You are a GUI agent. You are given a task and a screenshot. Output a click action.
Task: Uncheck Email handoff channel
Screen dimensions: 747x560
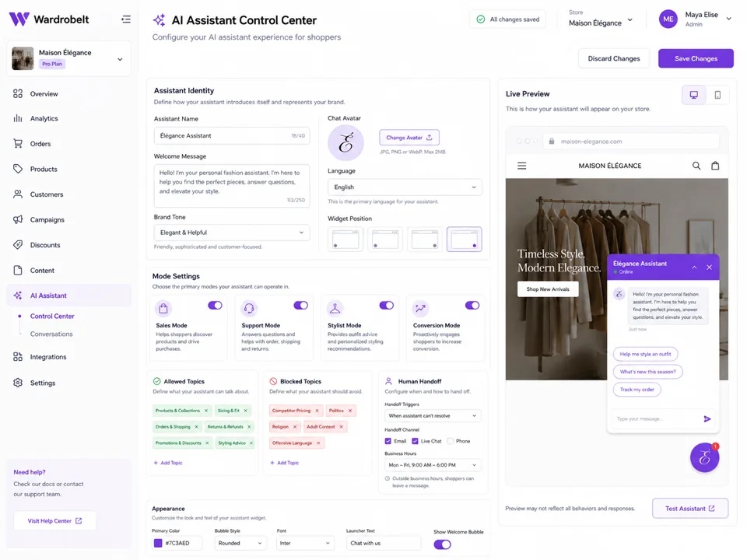pos(388,441)
